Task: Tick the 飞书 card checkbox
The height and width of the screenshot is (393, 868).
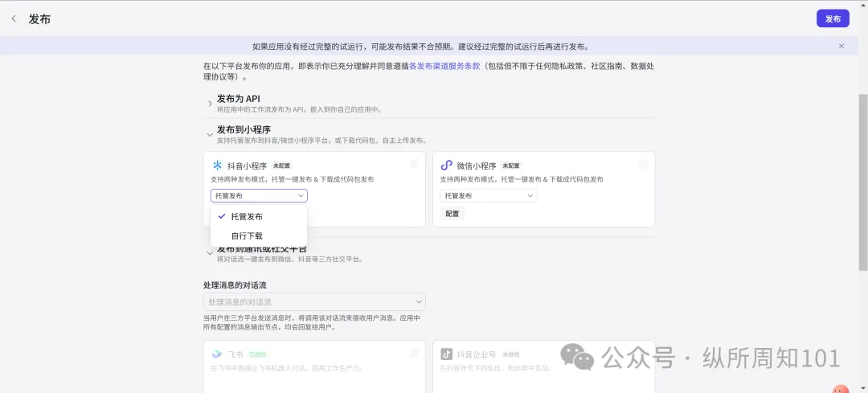Action: 414,353
